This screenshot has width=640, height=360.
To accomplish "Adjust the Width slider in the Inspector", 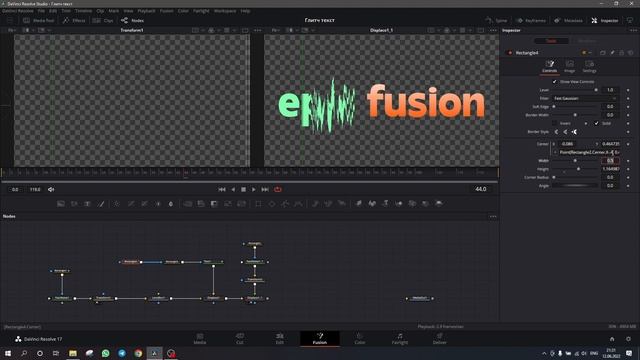I will pyautogui.click(x=575, y=161).
